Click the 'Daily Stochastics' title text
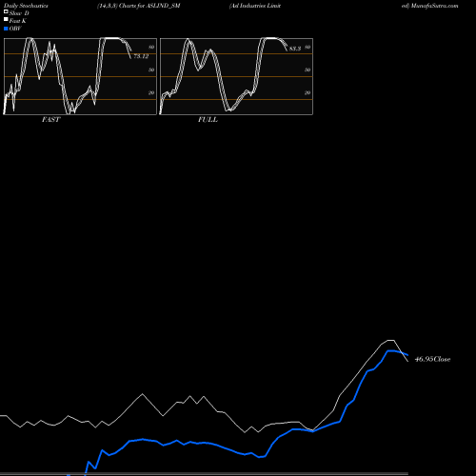 (26, 6)
